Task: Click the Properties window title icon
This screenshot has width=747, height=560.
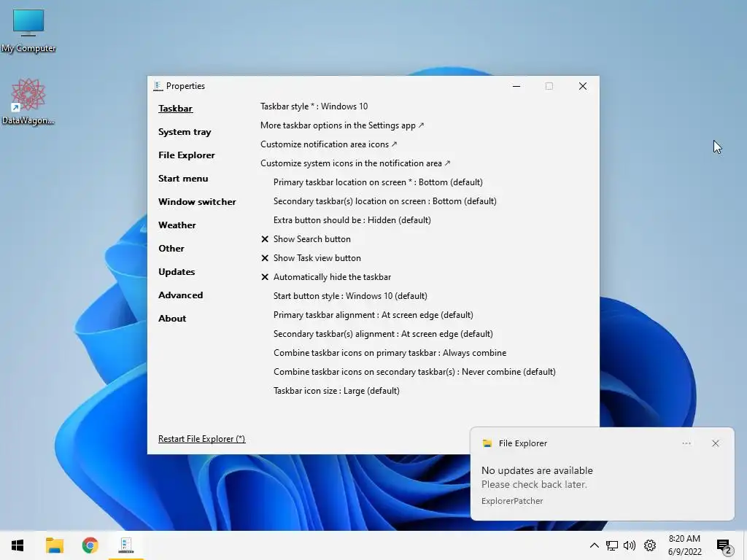Action: (158, 86)
